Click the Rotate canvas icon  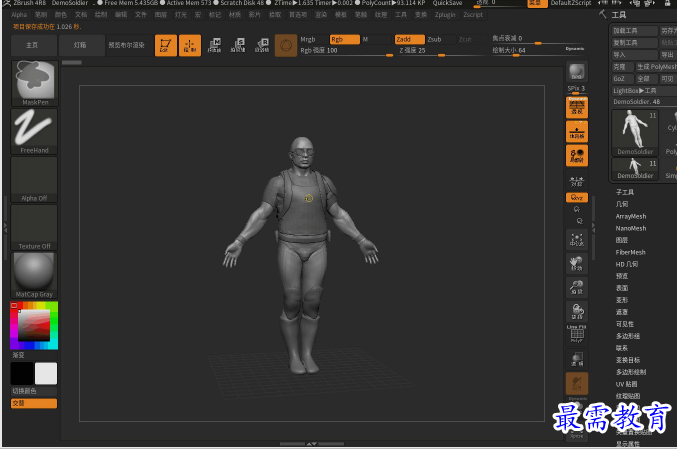(577, 311)
